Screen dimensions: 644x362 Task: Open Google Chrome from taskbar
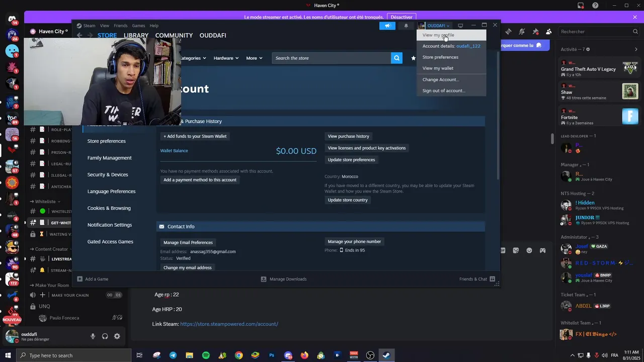tap(238, 355)
